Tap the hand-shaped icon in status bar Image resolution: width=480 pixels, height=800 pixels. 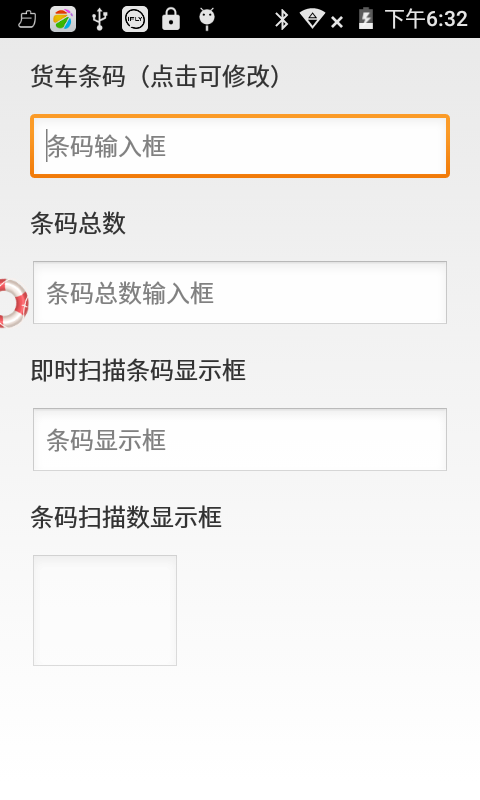pyautogui.click(x=28, y=20)
